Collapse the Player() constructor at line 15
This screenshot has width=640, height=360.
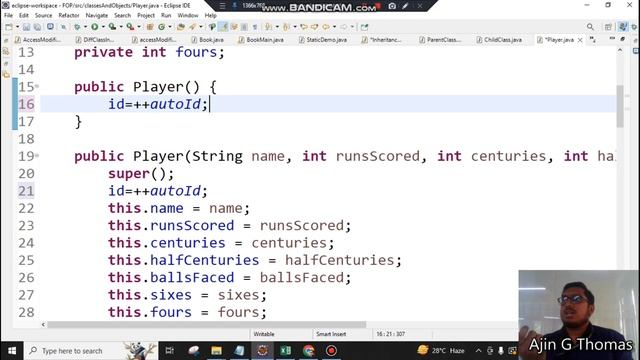(37, 87)
